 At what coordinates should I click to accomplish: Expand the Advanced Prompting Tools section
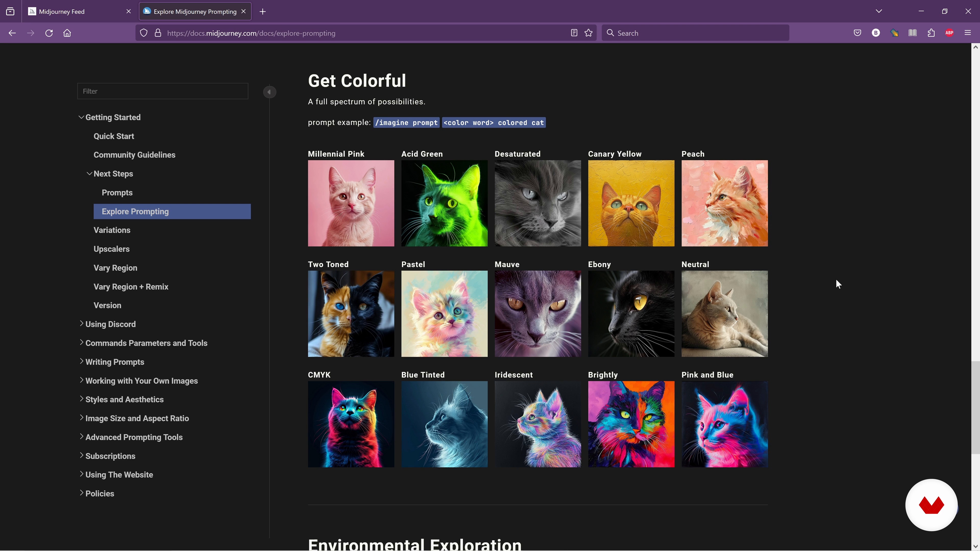[x=81, y=436]
